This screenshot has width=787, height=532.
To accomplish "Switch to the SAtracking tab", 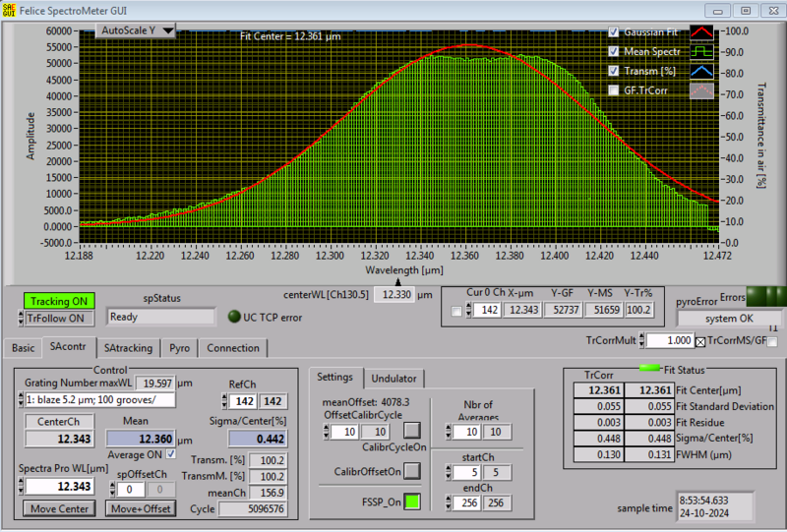I will point(129,348).
